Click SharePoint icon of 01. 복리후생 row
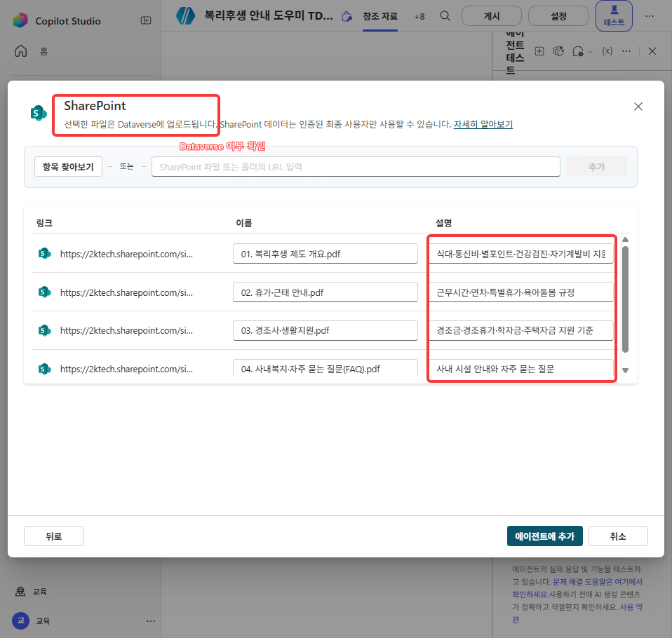 (45, 253)
